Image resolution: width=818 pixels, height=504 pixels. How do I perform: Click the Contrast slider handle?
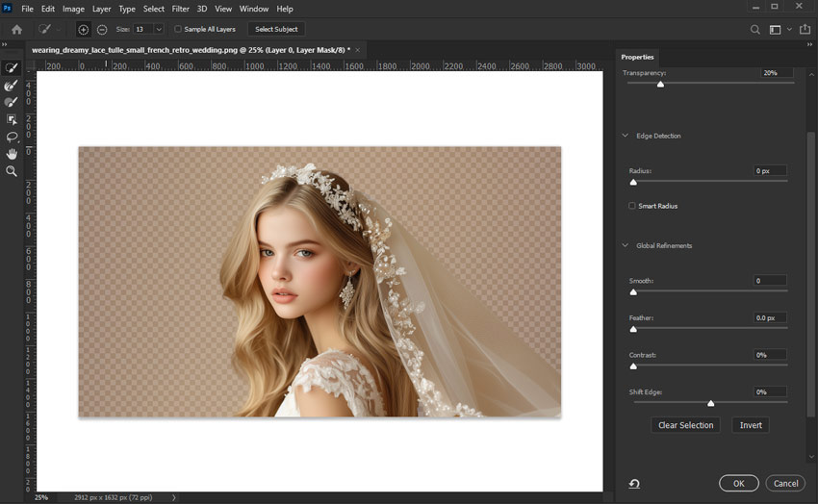click(633, 365)
